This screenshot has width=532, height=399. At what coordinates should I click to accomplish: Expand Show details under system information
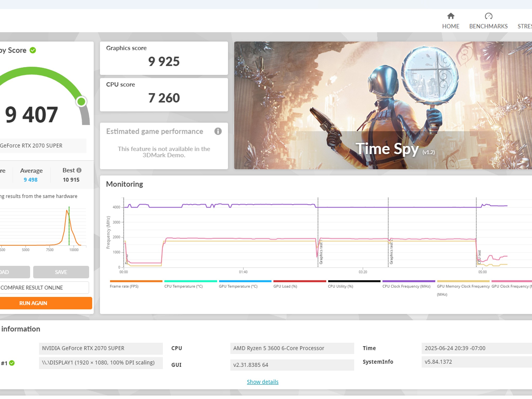click(x=262, y=382)
